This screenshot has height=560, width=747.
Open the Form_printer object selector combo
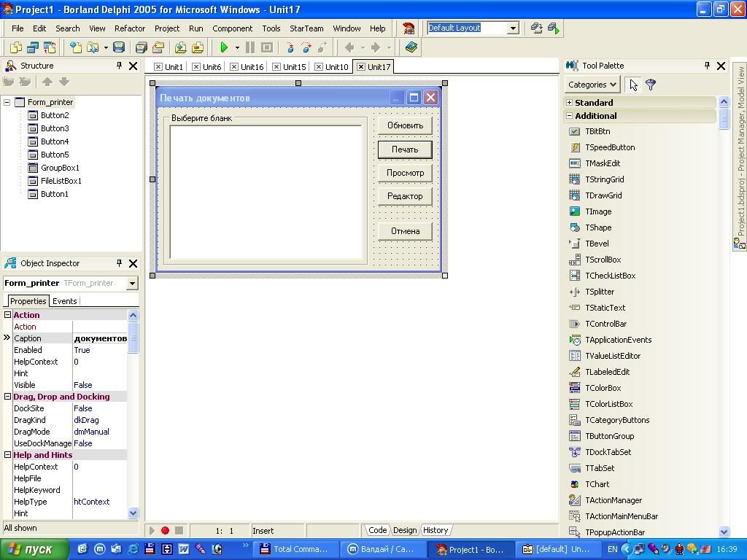point(132,284)
